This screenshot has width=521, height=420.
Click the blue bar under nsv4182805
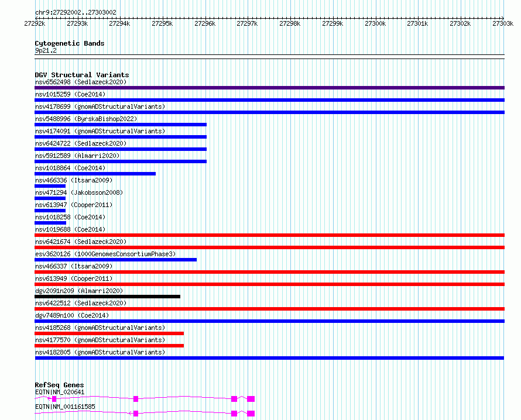269,358
